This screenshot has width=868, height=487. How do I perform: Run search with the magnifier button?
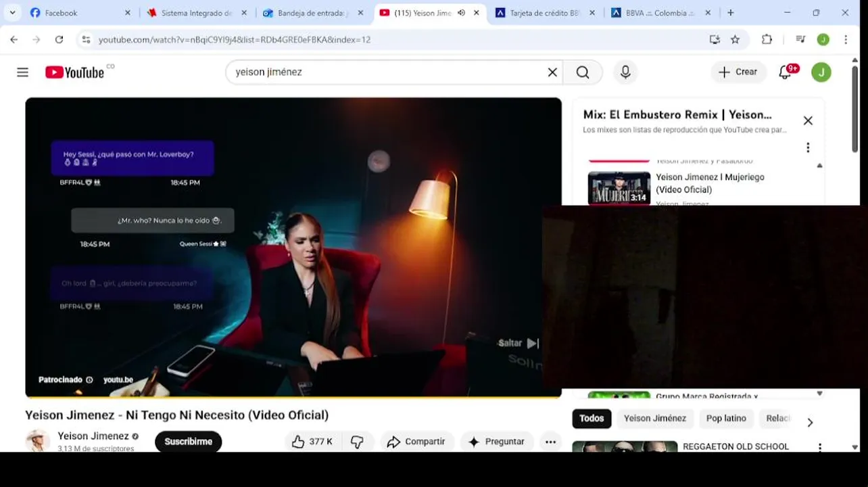point(583,72)
